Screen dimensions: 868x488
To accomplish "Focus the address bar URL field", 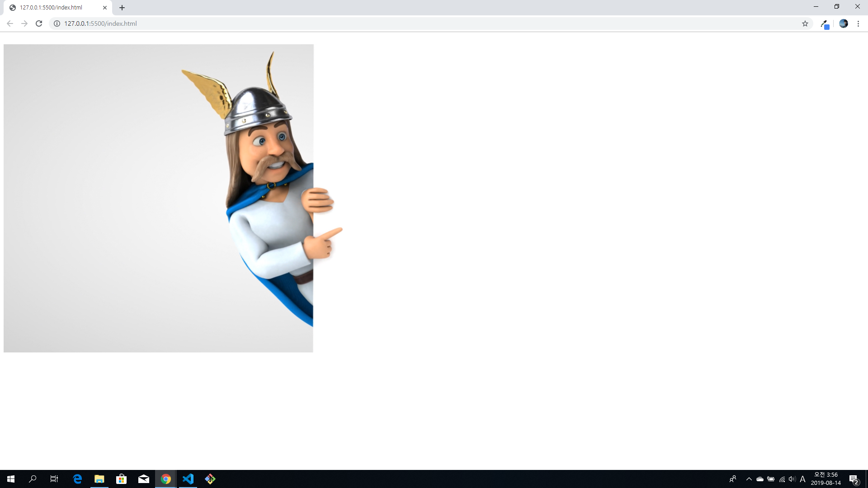I will click(x=407, y=23).
